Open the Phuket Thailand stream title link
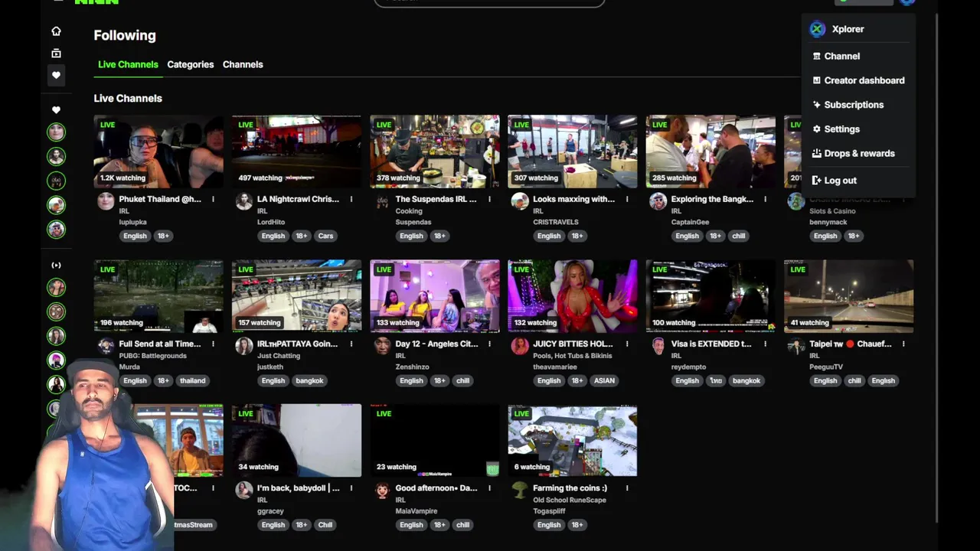 pyautogui.click(x=160, y=199)
